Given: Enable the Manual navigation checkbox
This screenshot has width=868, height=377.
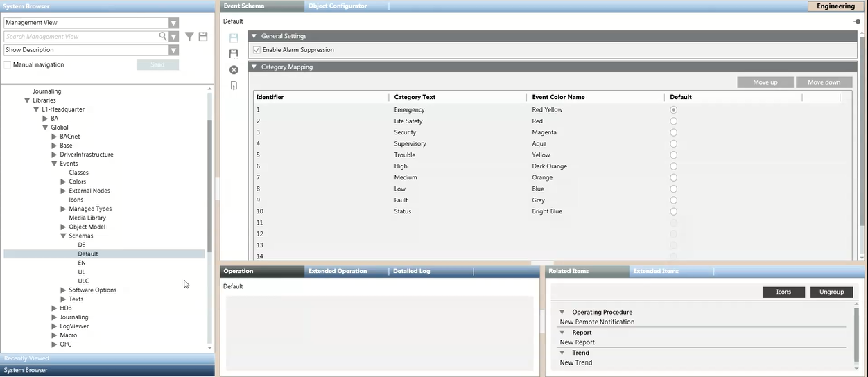Looking at the screenshot, I should coord(8,64).
